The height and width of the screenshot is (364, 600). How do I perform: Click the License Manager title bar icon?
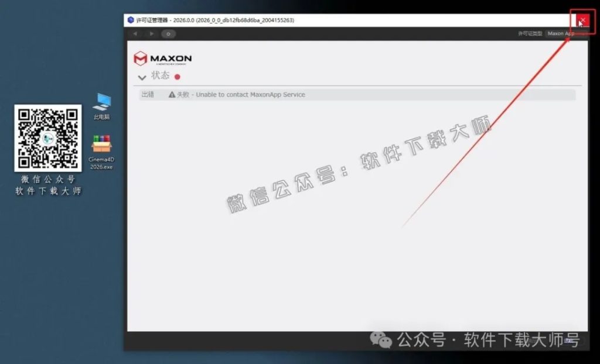click(x=129, y=19)
